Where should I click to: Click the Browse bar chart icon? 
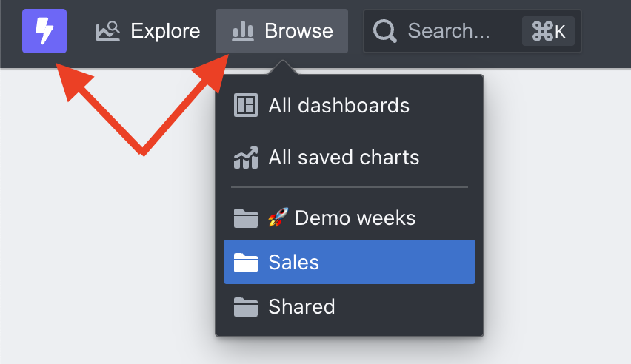click(243, 31)
